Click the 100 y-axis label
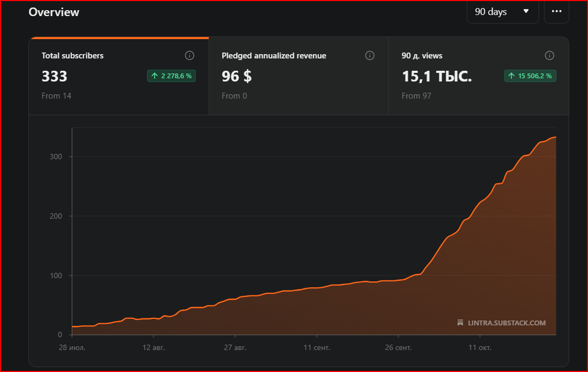This screenshot has height=372, width=588. click(56, 276)
